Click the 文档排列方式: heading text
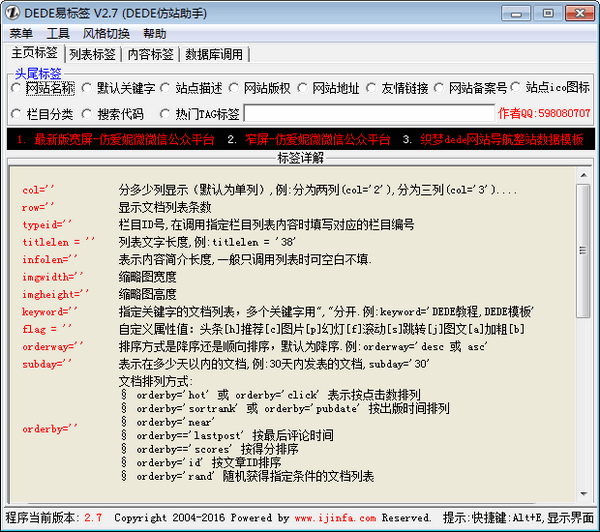Image resolution: width=600 pixels, height=532 pixels. [x=156, y=382]
